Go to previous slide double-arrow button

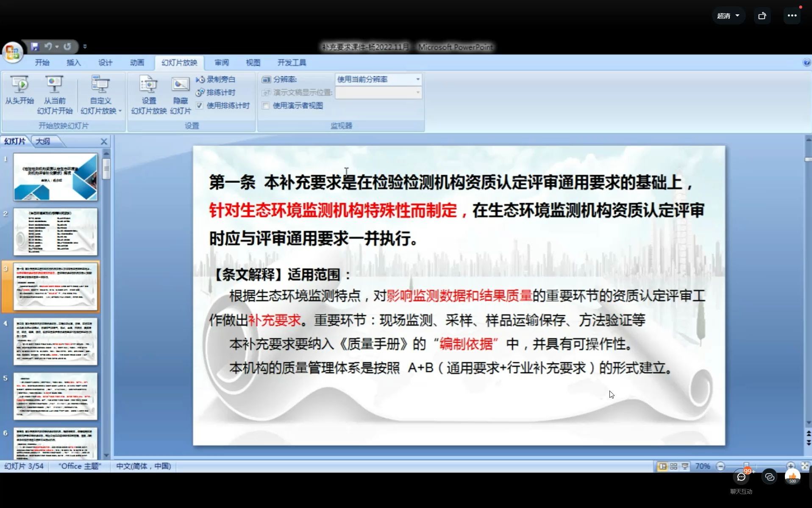point(808,433)
